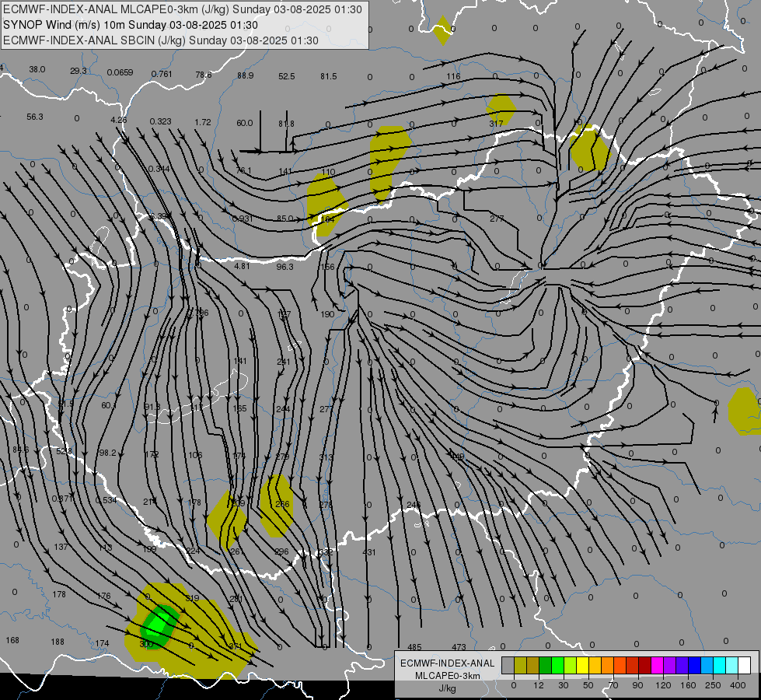Click the grid value '473'
The image size is (761, 700).
[x=459, y=647]
